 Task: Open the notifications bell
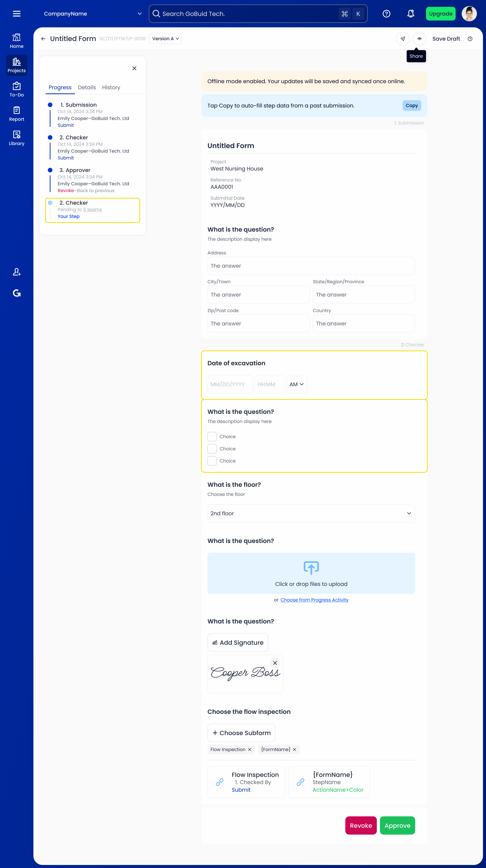(x=410, y=14)
